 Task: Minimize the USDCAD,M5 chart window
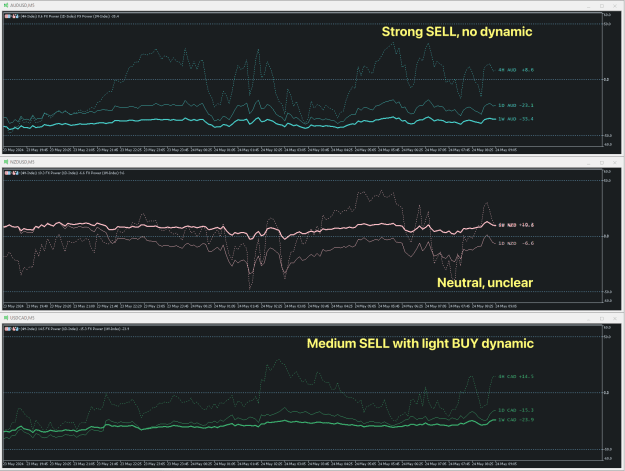coord(589,319)
